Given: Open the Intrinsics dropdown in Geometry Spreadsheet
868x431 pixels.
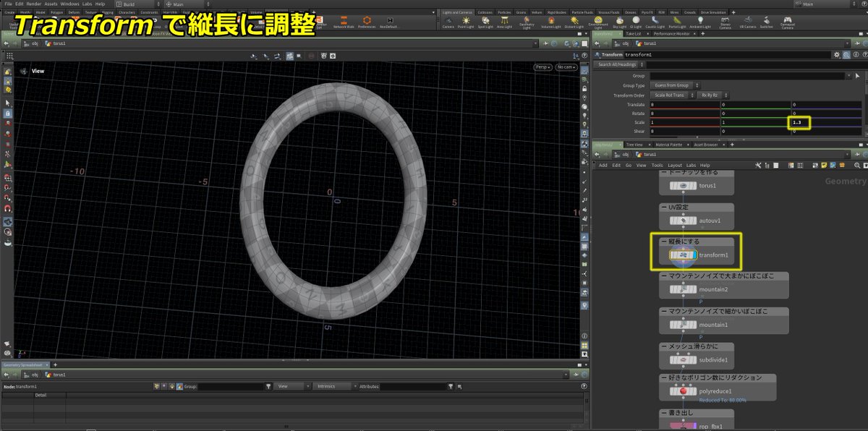Looking at the screenshot, I should click(x=334, y=386).
